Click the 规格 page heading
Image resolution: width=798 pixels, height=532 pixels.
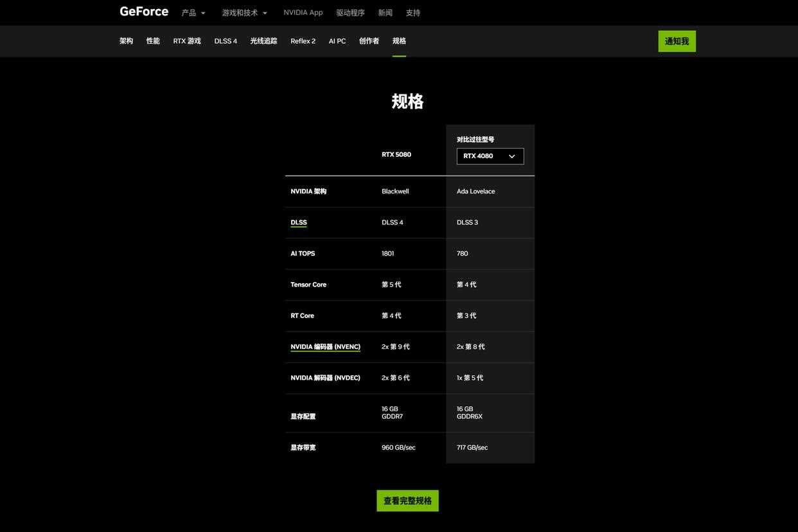[x=407, y=102]
